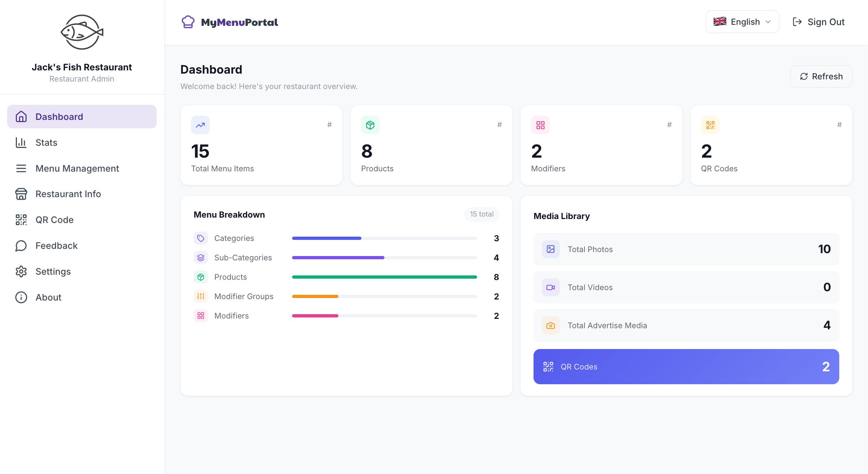This screenshot has height=474, width=868.
Task: Click the Refresh circular arrows icon
Action: 804,76
